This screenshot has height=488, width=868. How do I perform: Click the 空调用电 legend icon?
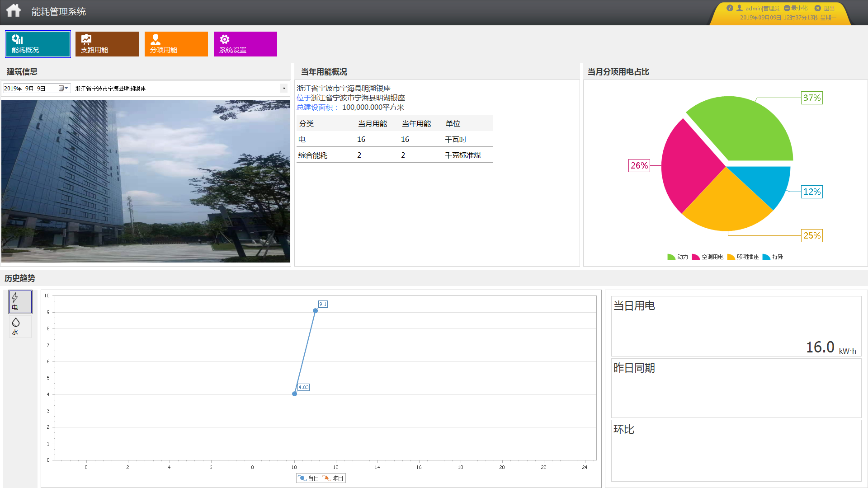696,257
